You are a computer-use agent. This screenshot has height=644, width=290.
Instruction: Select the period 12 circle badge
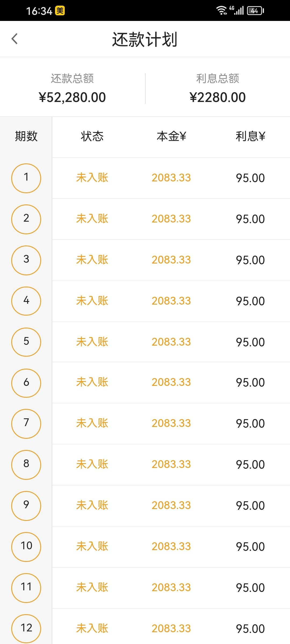26,628
